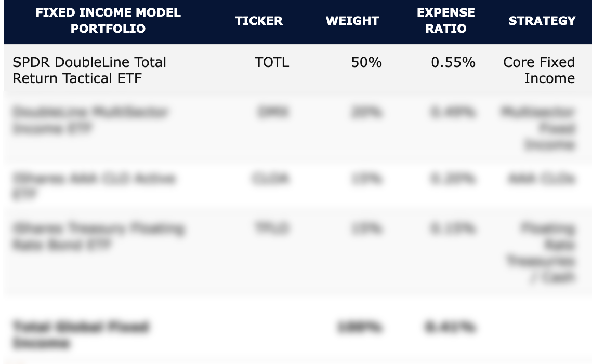Click the Weight column header

(x=352, y=21)
